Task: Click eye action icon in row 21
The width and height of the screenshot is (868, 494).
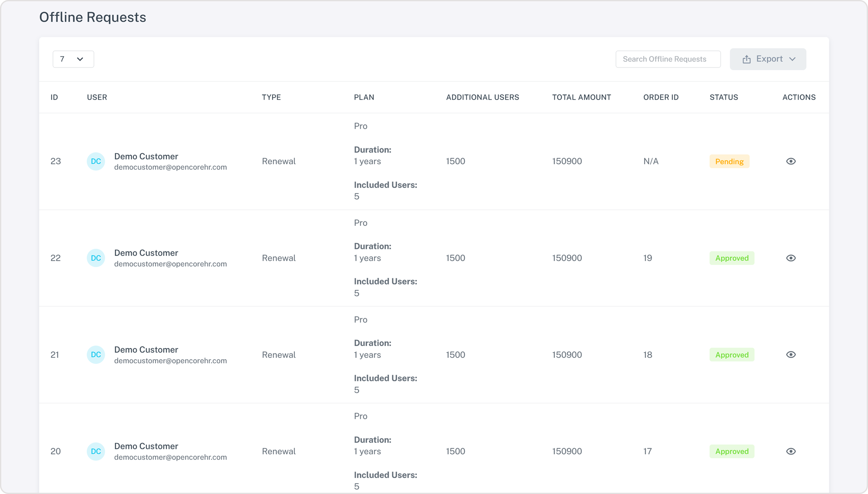Action: coord(791,354)
